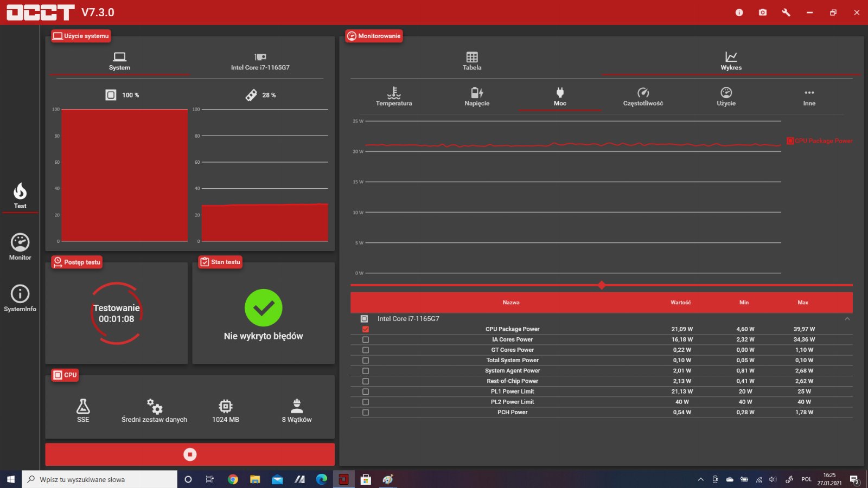Sort table by Wartość column
This screenshot has height=488, width=868.
click(x=681, y=303)
